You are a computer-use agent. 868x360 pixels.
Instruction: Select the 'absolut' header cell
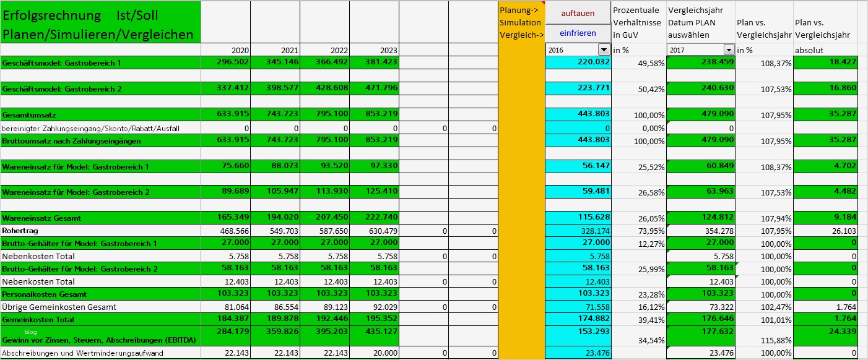pyautogui.click(x=826, y=49)
